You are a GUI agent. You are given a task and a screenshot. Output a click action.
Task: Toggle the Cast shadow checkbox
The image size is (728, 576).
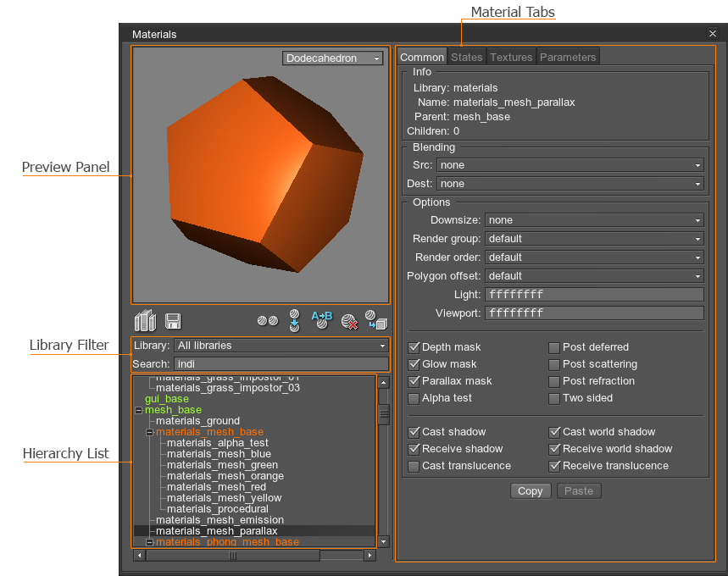point(414,432)
